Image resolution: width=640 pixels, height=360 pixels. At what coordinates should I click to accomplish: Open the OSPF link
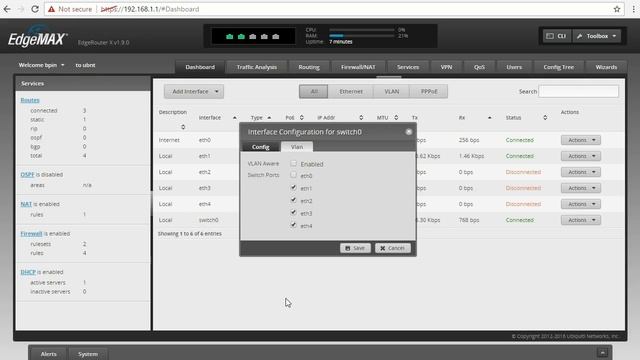[x=27, y=174]
